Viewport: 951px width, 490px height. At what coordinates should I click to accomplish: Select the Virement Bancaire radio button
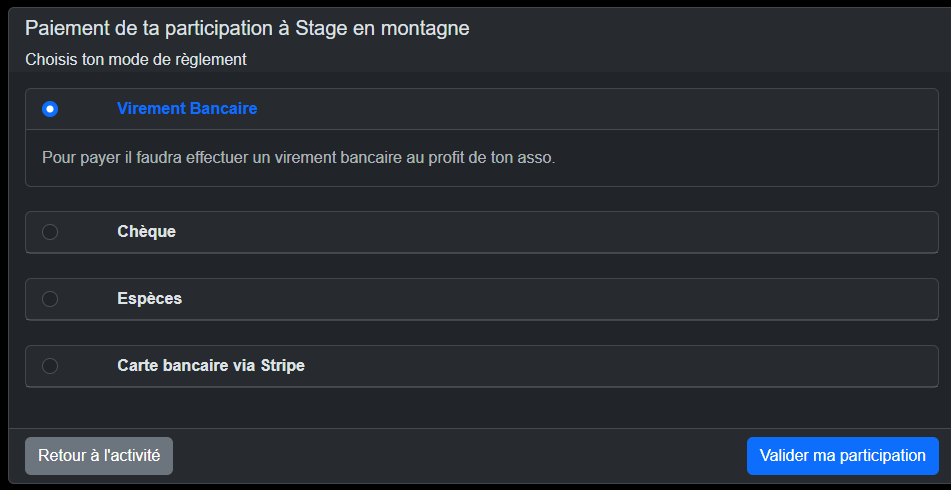coord(50,109)
